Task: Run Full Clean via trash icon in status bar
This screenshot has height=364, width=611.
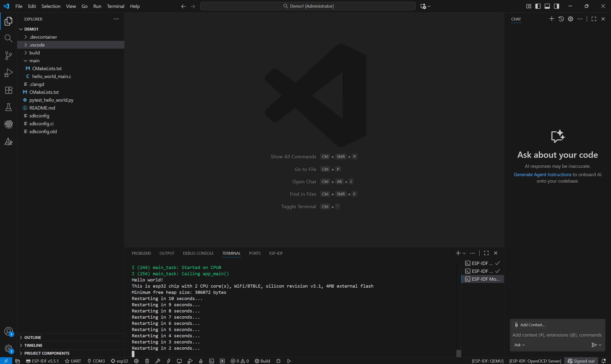Action: [147, 361]
